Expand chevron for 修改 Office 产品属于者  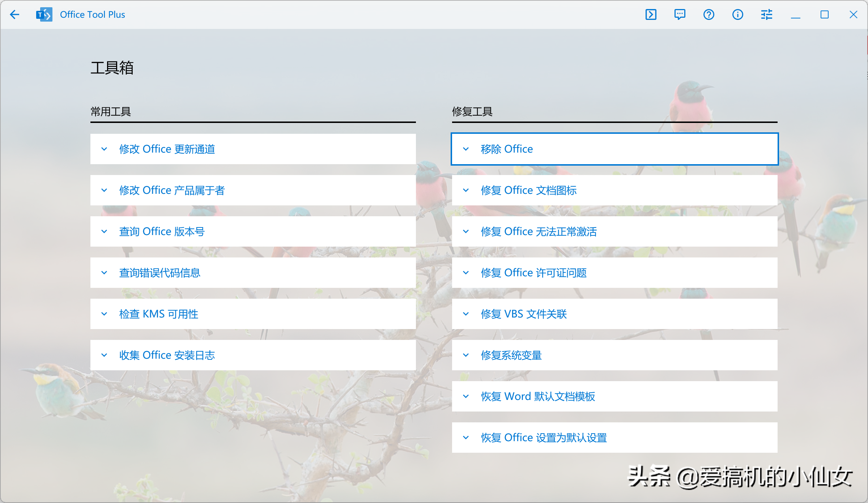pyautogui.click(x=104, y=190)
